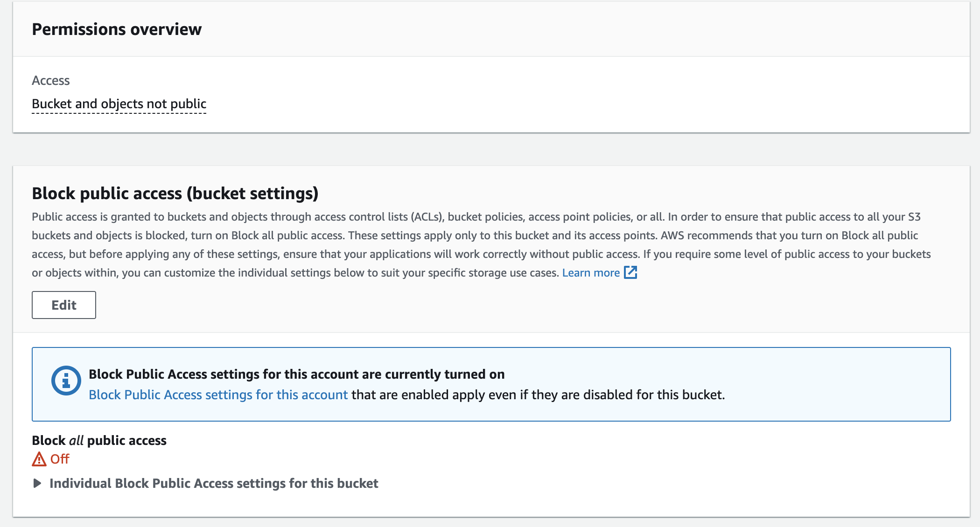Click the Permissions overview heading
Image resolution: width=980 pixels, height=527 pixels.
117,29
